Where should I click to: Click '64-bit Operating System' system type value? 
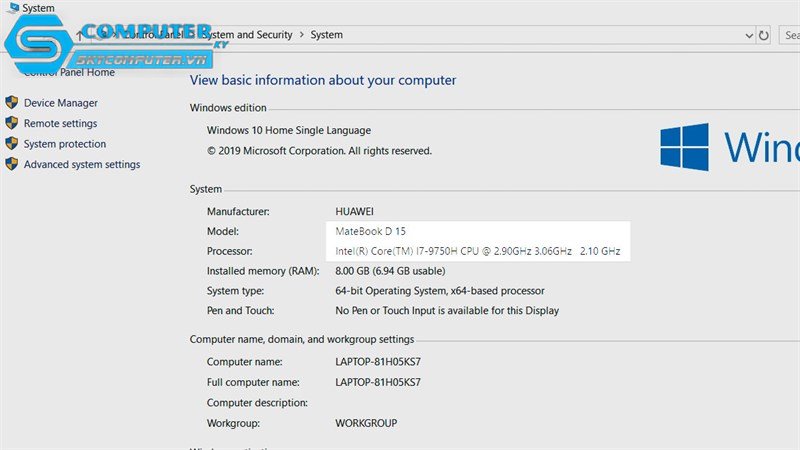coord(440,291)
